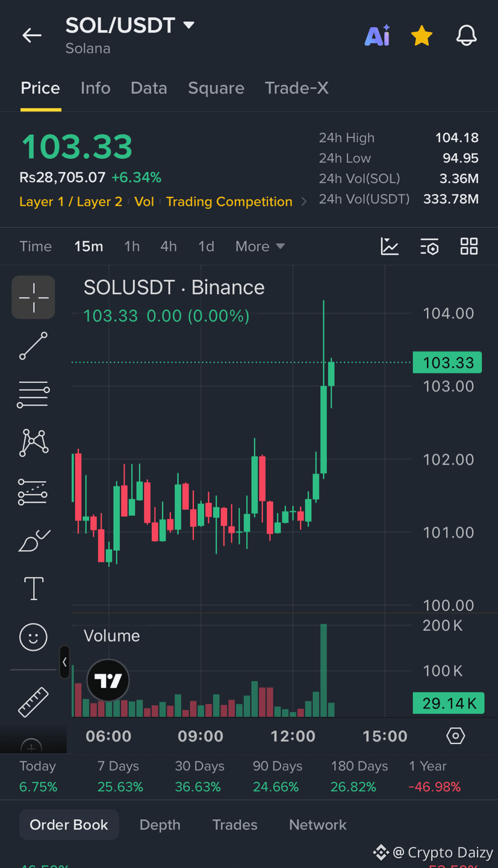Click the SOLUSDT · Binance chart title
The height and width of the screenshot is (868, 498).
click(174, 288)
